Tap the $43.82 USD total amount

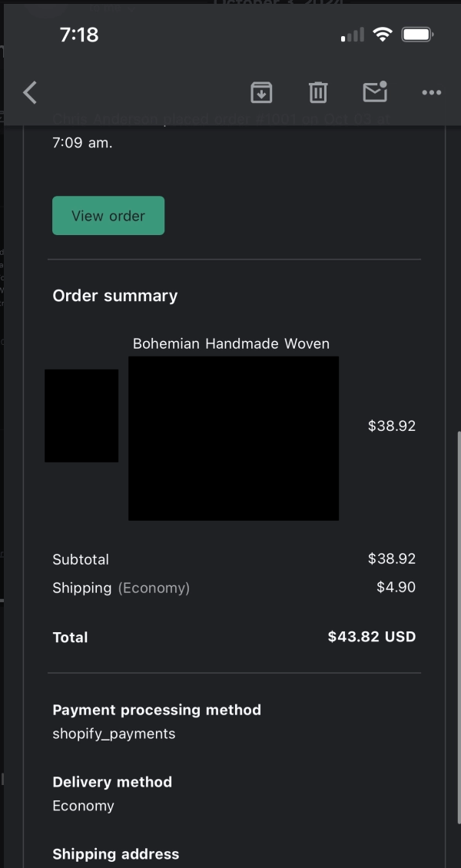(x=371, y=637)
